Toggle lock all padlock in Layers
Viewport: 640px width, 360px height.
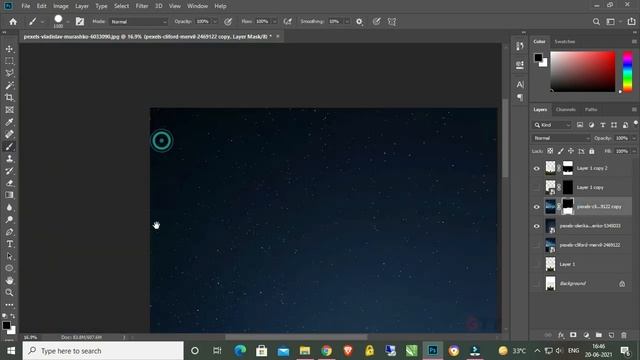click(591, 151)
